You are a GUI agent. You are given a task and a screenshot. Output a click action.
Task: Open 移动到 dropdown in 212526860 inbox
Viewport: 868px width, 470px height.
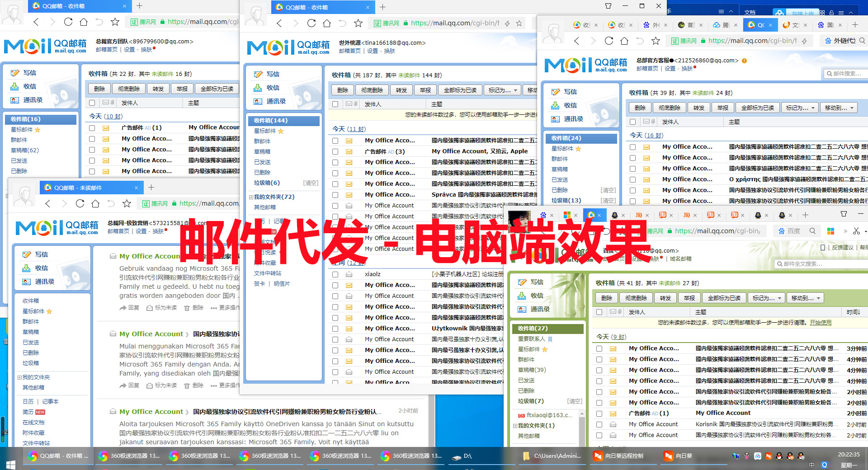tap(839, 108)
